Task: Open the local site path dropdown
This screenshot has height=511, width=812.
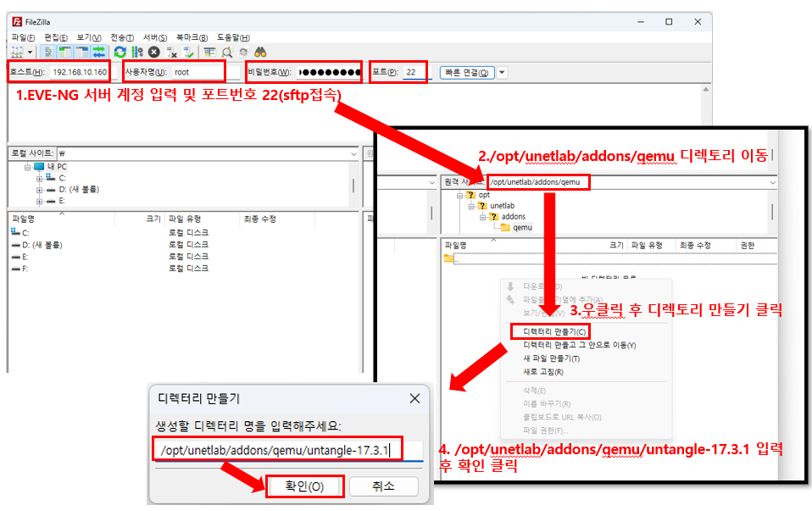Action: click(x=354, y=153)
